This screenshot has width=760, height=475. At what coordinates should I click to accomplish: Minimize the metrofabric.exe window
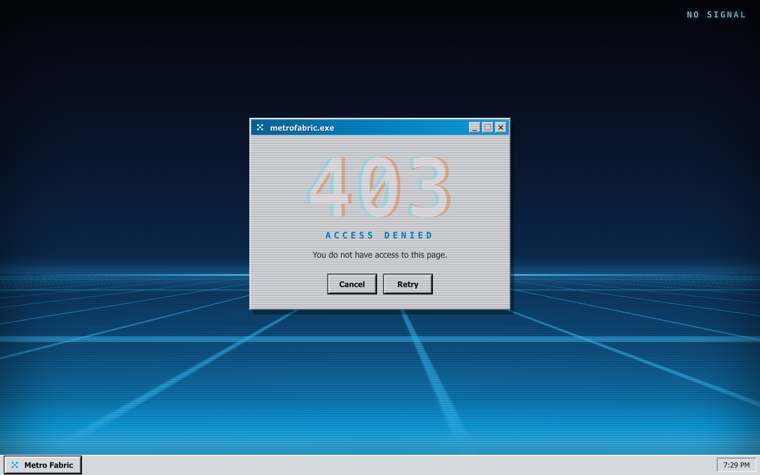(x=475, y=127)
